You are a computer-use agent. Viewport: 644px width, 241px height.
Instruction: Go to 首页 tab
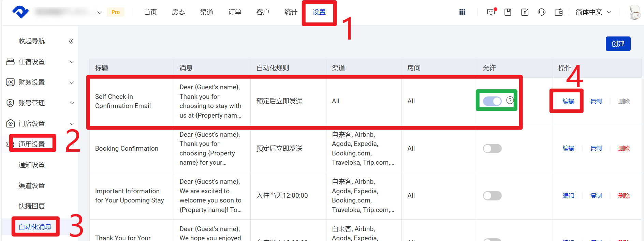[150, 12]
